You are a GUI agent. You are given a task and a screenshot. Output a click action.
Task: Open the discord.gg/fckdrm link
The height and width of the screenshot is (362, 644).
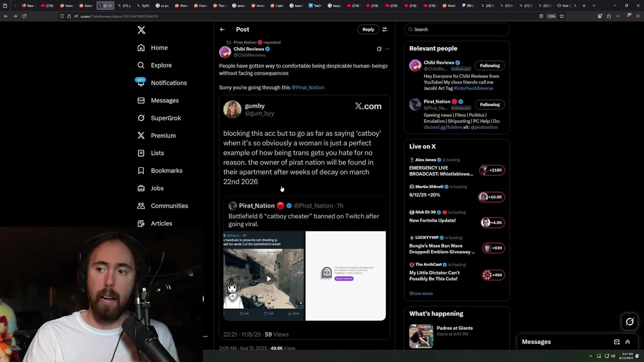[443, 127]
